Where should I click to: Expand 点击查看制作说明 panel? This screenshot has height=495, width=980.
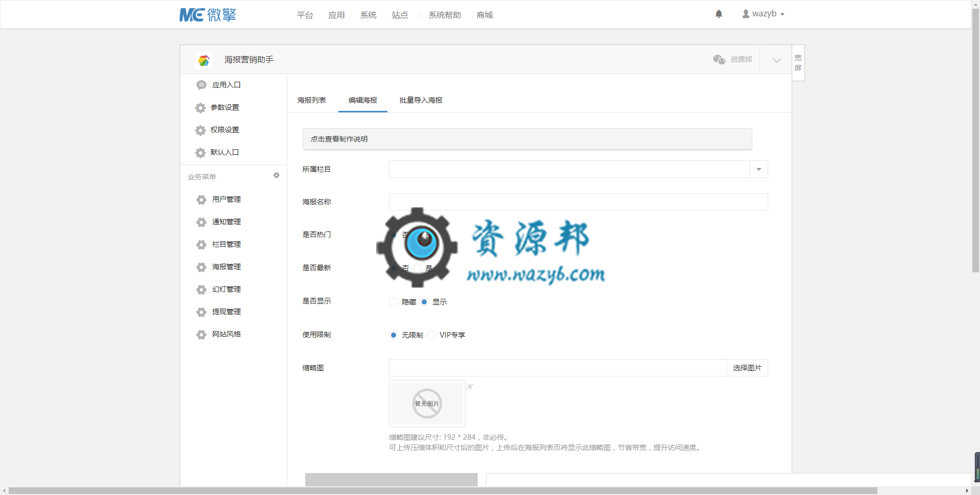click(527, 139)
